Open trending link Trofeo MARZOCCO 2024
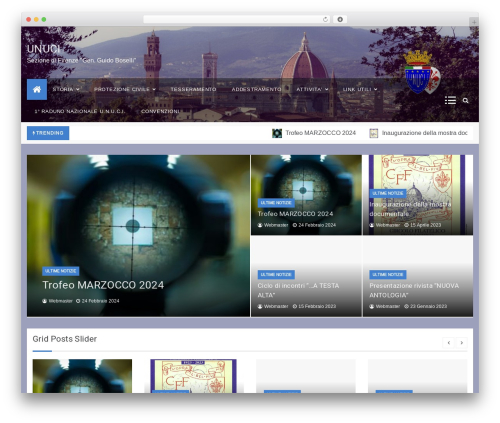 321,133
